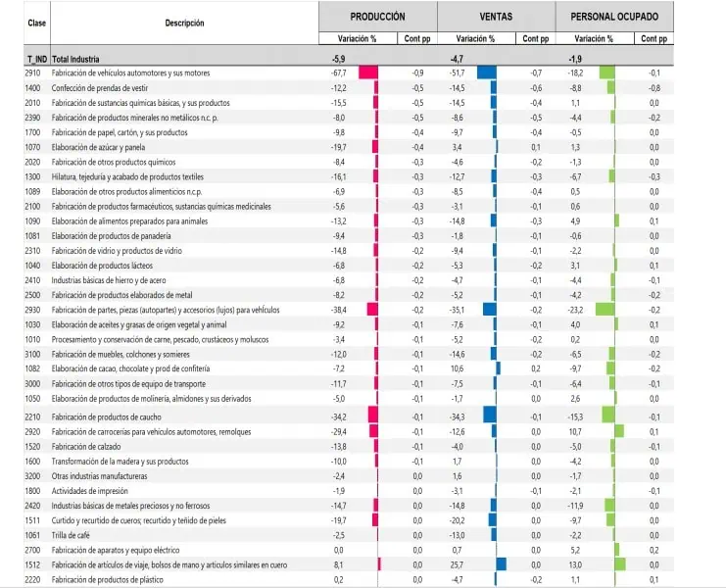This screenshot has height=588, width=726.
Task: Select row 'Confección de prendas de vestir'
Action: (x=349, y=88)
